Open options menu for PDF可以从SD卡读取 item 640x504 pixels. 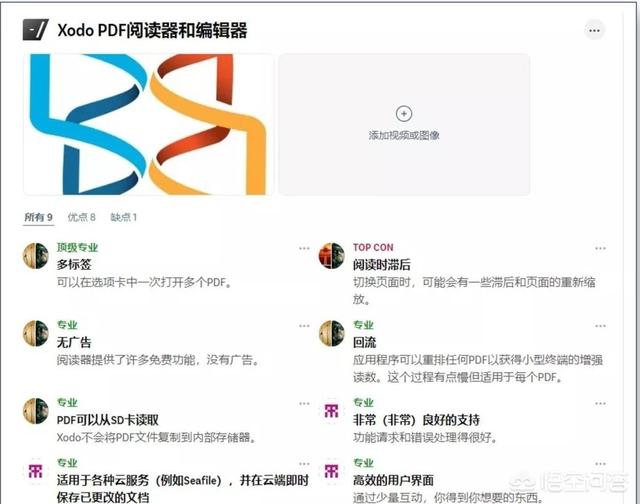[304, 403]
